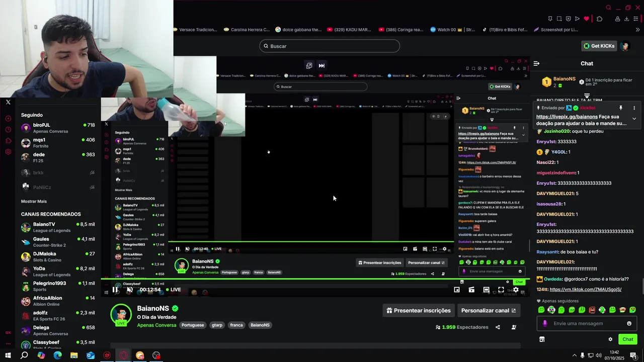Select the Portuguese tag
Screen dimensions: 644x362
193,325
